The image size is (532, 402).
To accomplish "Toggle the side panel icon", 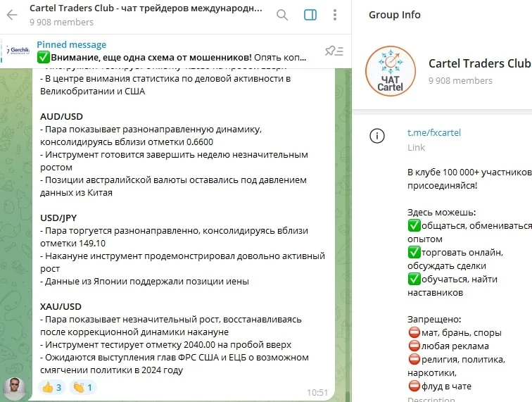I will point(310,15).
